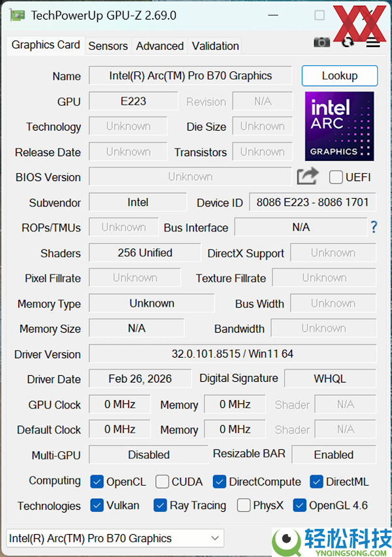Select the GPU Name text field
The width and height of the screenshot is (392, 557).
click(189, 76)
